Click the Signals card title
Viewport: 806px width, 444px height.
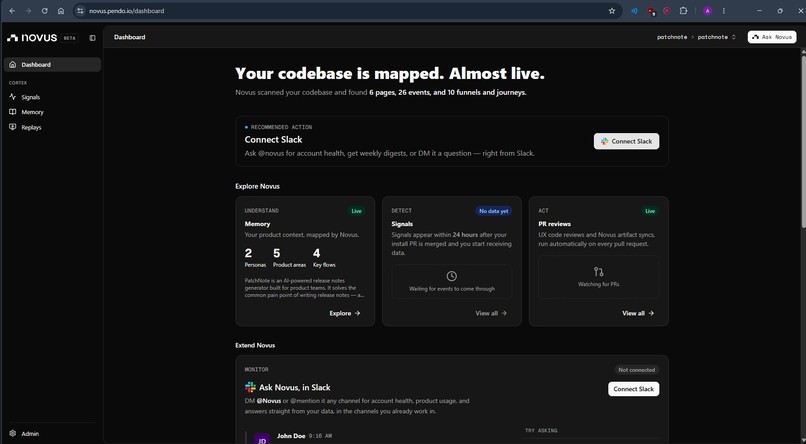coord(402,224)
